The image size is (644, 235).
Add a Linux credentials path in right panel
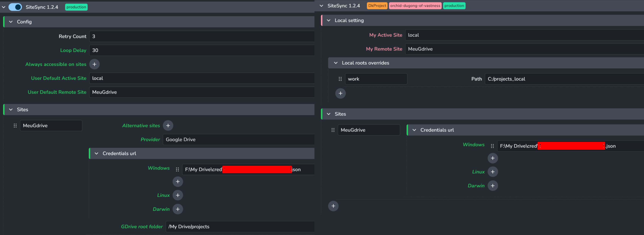tap(493, 172)
